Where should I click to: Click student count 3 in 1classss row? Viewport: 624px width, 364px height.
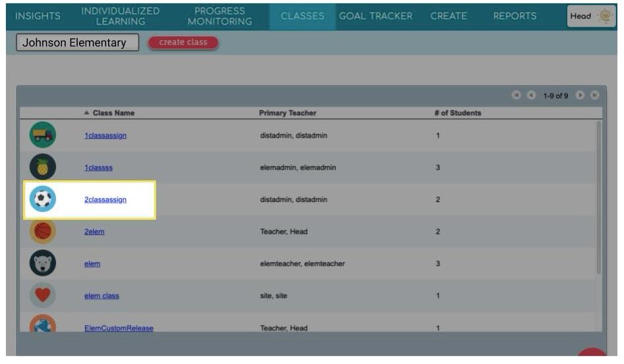pos(438,167)
